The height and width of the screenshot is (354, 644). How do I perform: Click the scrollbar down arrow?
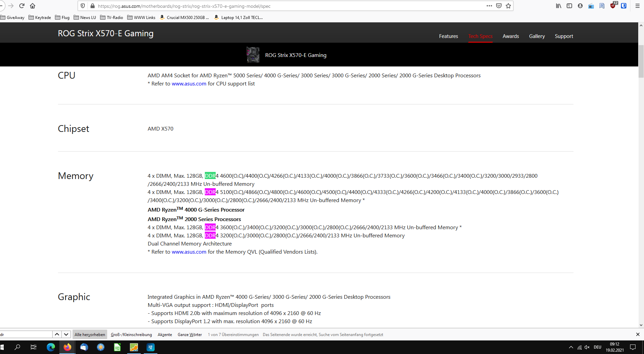click(641, 325)
